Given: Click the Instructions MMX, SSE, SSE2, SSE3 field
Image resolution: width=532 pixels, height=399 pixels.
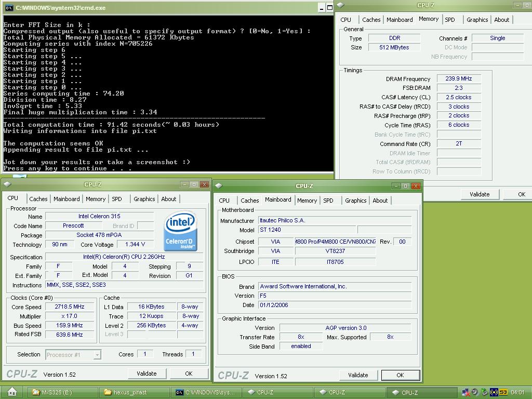Looking at the screenshot, I should point(124,285).
